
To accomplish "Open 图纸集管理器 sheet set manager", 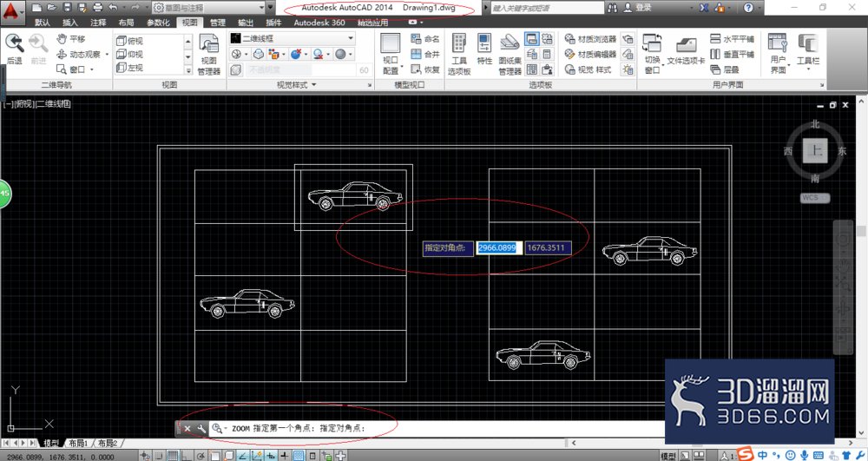I will [x=510, y=54].
